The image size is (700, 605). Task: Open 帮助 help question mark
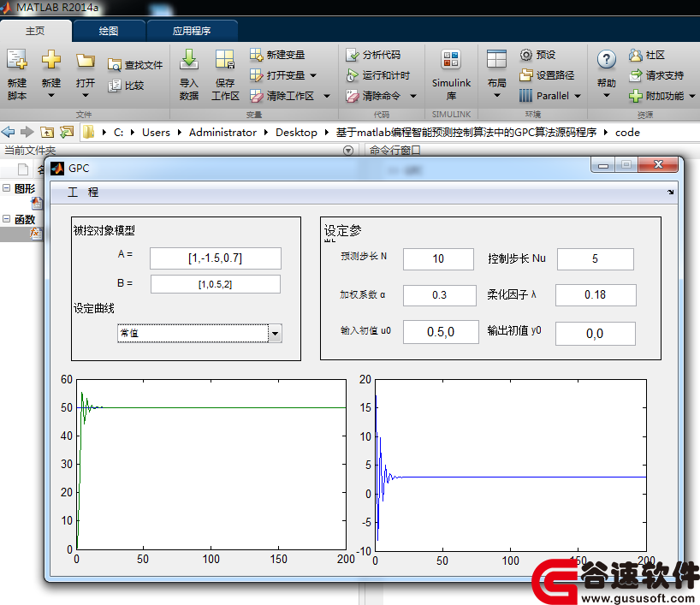[x=606, y=59]
